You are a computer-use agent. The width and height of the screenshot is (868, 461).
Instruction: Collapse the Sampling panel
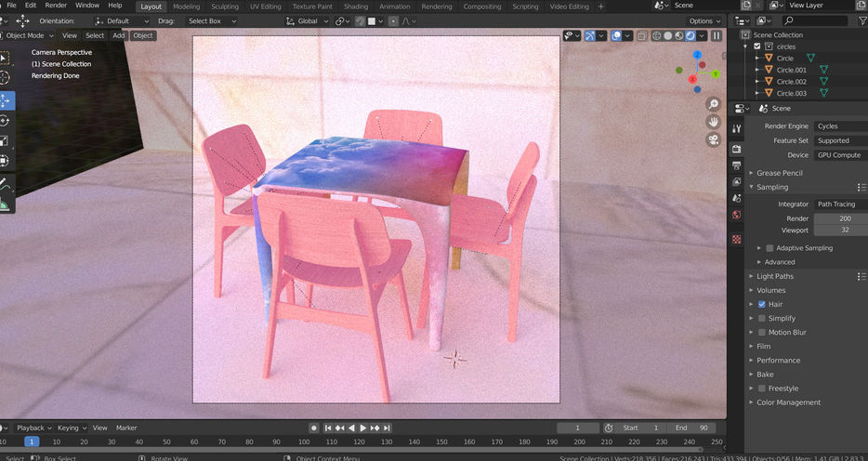tap(772, 187)
